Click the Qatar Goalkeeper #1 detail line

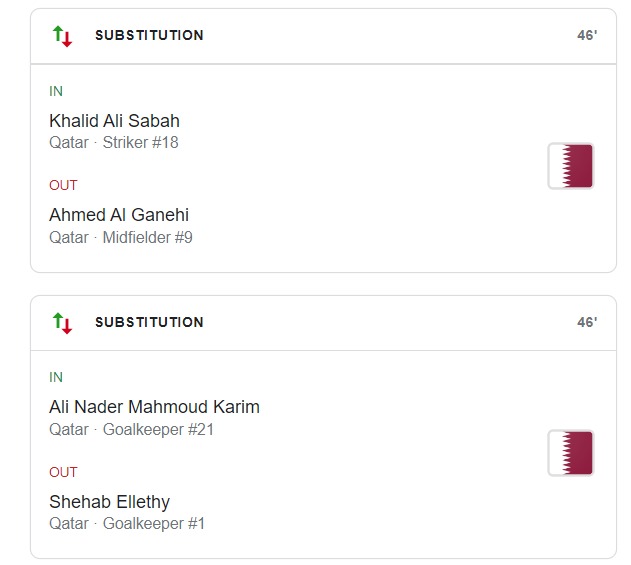[x=127, y=524]
